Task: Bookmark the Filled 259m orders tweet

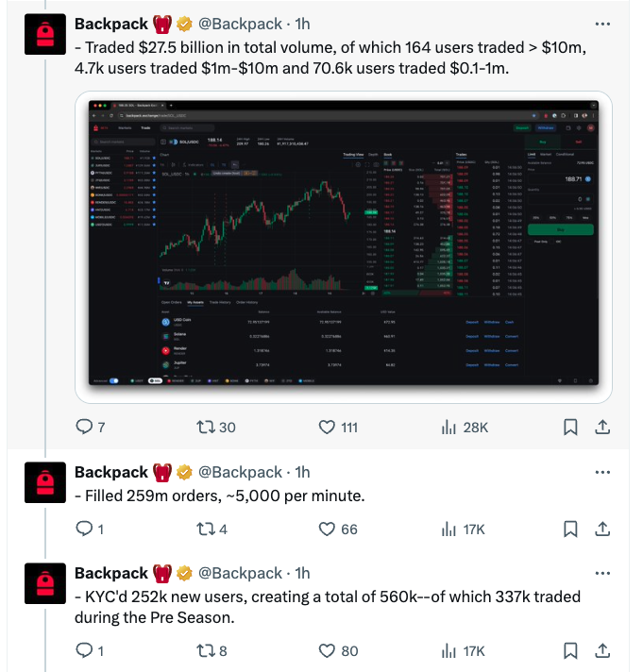Action: click(570, 529)
